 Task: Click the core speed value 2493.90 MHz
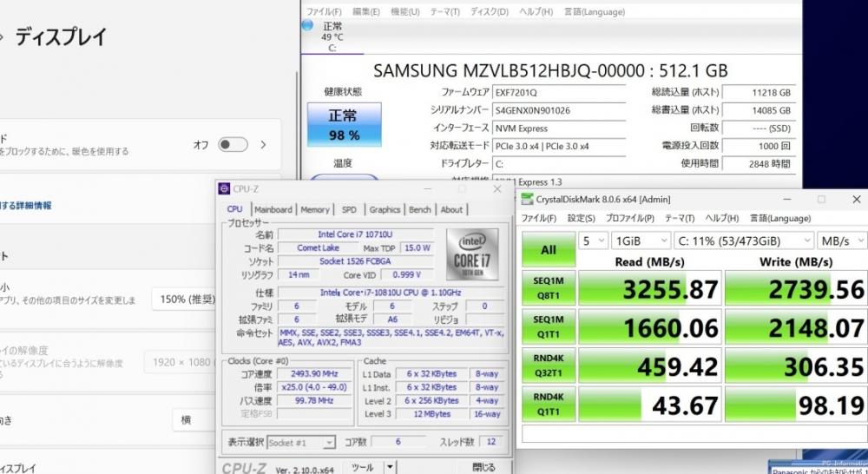click(x=314, y=374)
